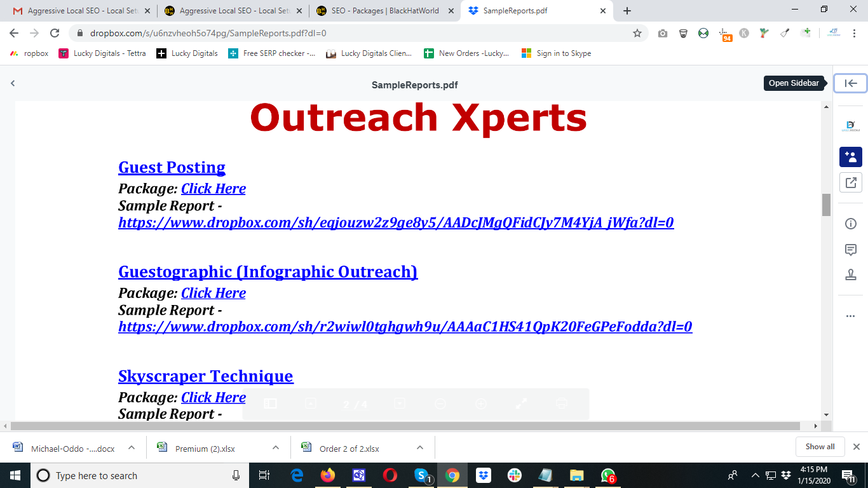Image resolution: width=868 pixels, height=488 pixels.
Task: Click the Share people icon in right rail
Action: point(850,157)
